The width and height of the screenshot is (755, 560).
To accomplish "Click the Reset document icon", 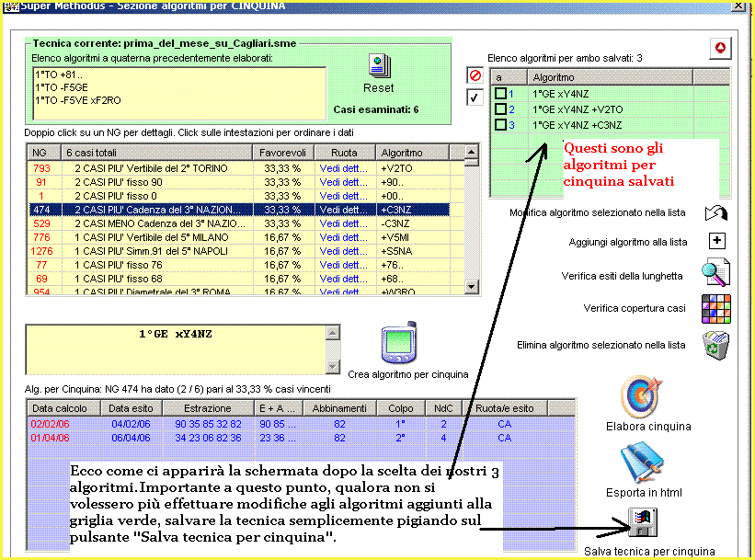I will pos(380,66).
